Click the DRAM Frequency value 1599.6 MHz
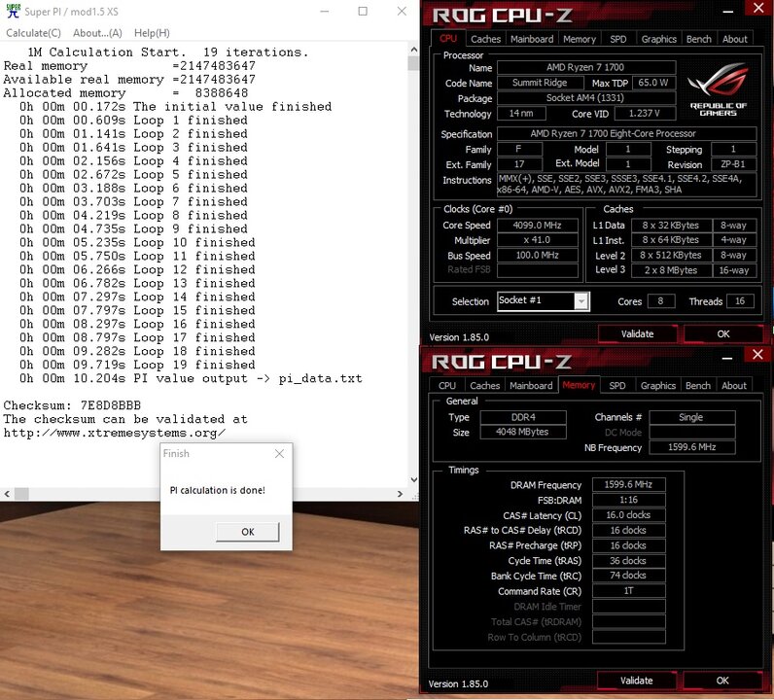Screen dimensions: 774x700 pos(628,485)
